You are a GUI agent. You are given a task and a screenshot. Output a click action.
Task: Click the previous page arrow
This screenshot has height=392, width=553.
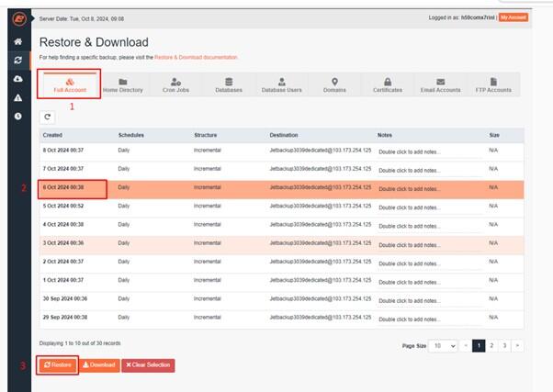pos(466,346)
